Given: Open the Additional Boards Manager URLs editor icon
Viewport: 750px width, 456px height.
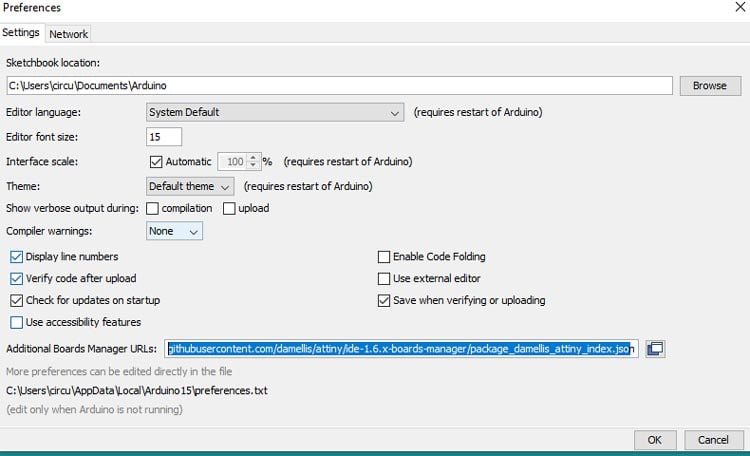Looking at the screenshot, I should pos(656,349).
